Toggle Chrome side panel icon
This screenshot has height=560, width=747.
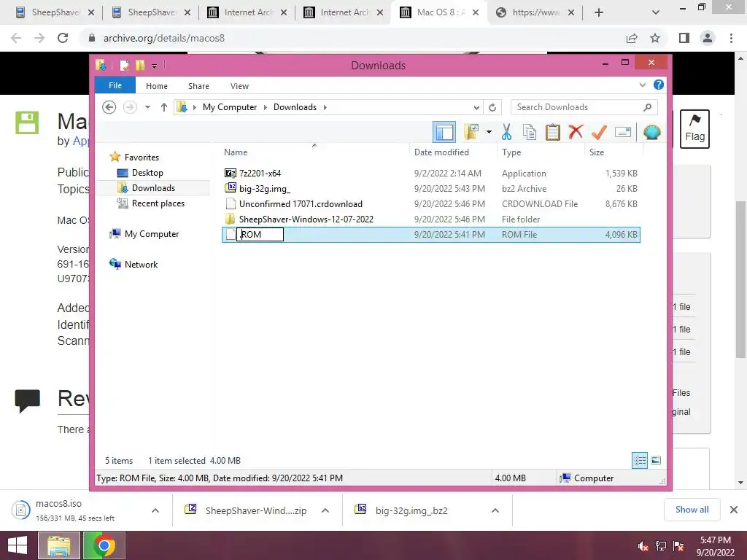pos(684,38)
